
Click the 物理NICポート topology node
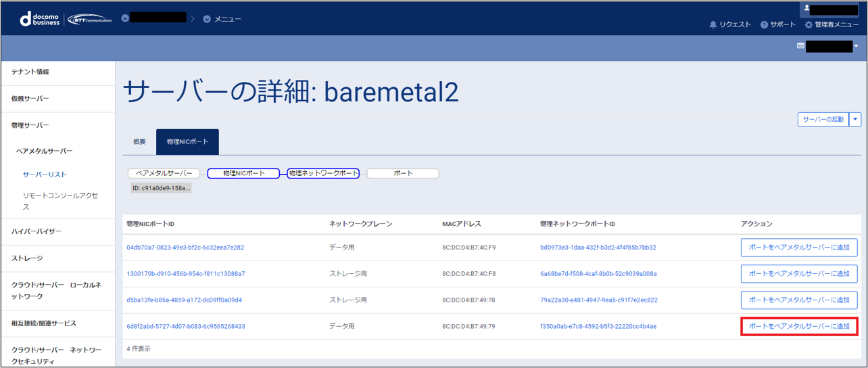pyautogui.click(x=244, y=173)
